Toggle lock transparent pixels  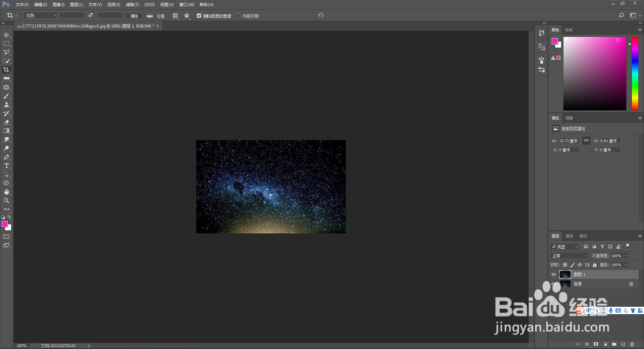(x=565, y=265)
